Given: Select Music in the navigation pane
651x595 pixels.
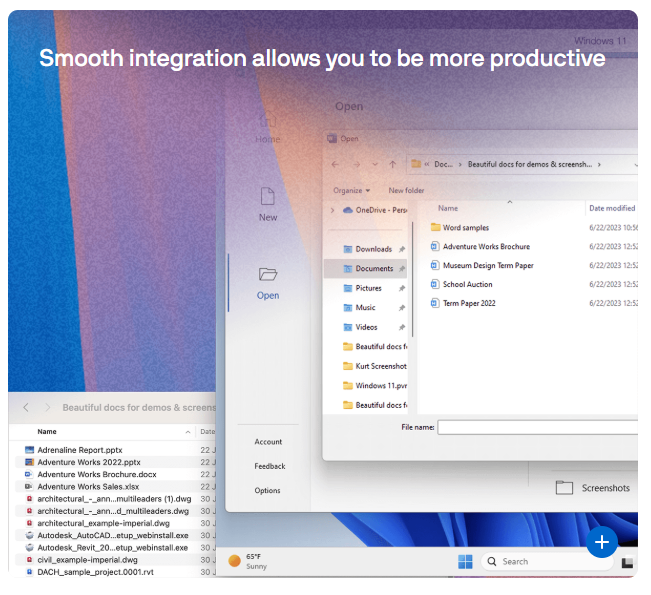Looking at the screenshot, I should [x=360, y=308].
